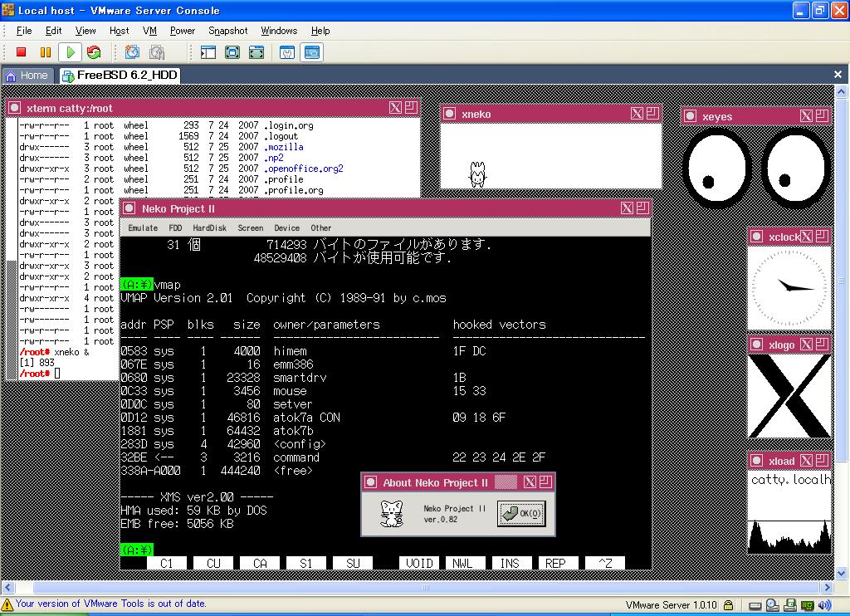Click the cat icon in About dialog
This screenshot has width=850, height=616.
coord(392,514)
